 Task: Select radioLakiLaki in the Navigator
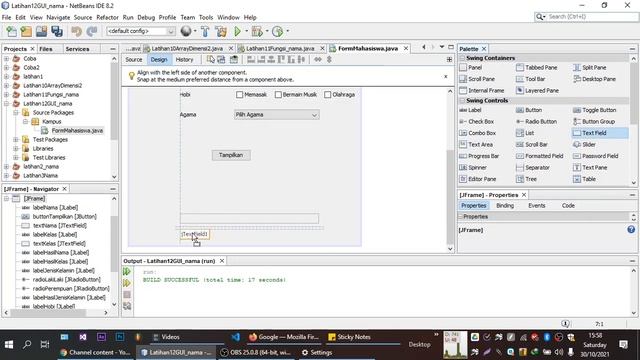[x=66, y=280]
